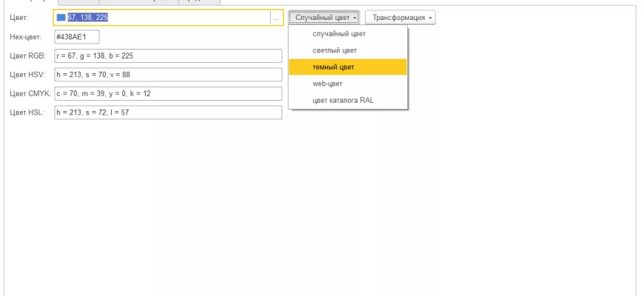
Task: Click the Цвет HSV label
Action: 27,75
